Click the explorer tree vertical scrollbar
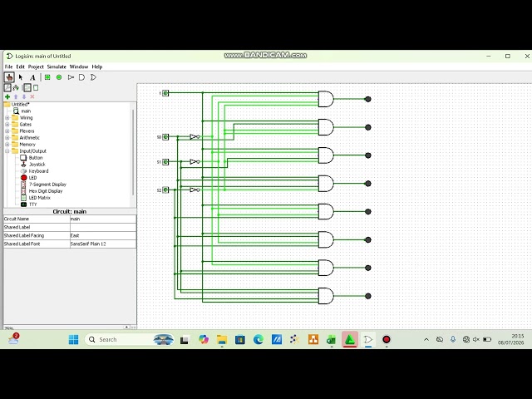 coord(133,153)
